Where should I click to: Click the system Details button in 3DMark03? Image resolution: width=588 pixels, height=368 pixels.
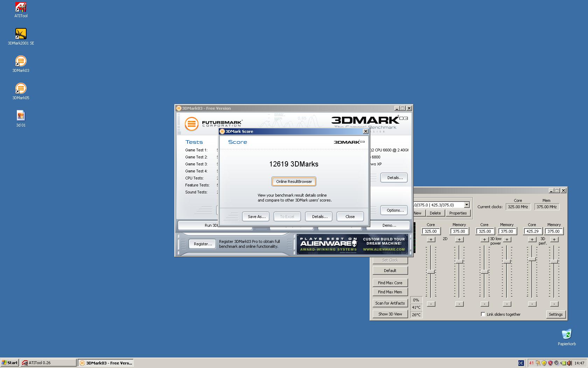pos(394,178)
